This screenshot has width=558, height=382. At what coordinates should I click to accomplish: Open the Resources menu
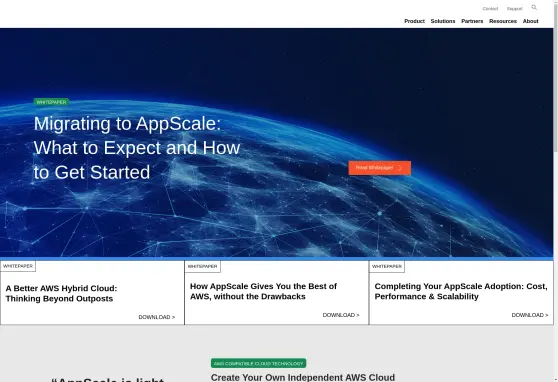pyautogui.click(x=502, y=21)
